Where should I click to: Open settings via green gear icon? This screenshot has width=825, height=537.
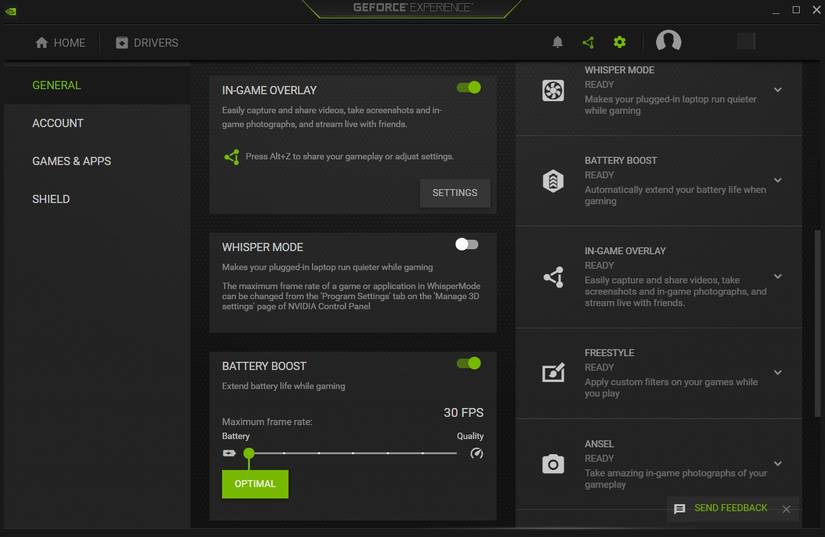(619, 42)
